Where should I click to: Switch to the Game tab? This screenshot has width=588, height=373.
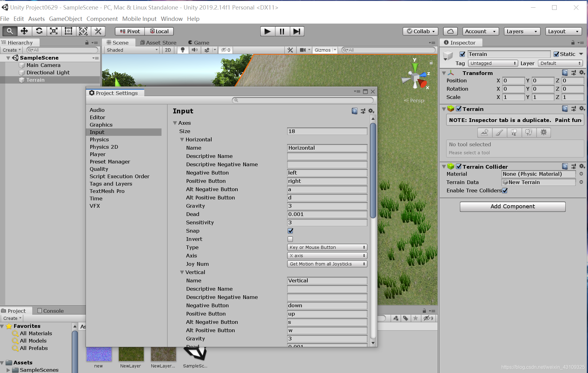tap(199, 43)
